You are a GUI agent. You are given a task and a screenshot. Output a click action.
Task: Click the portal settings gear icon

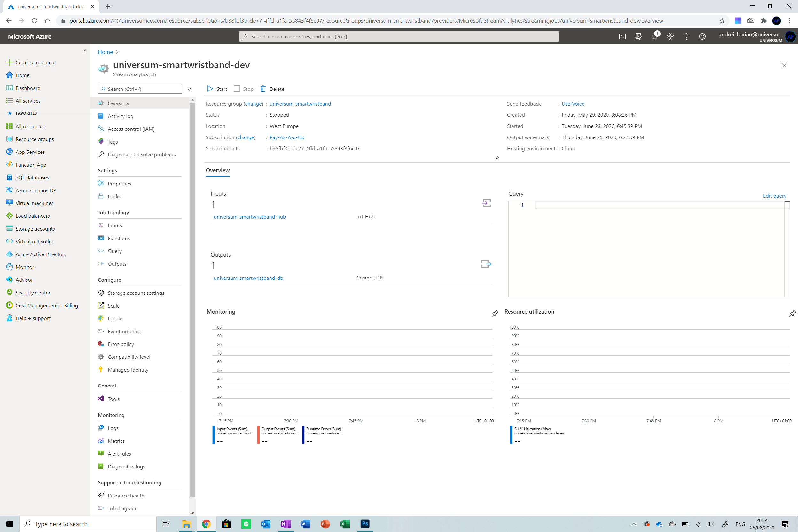670,36
